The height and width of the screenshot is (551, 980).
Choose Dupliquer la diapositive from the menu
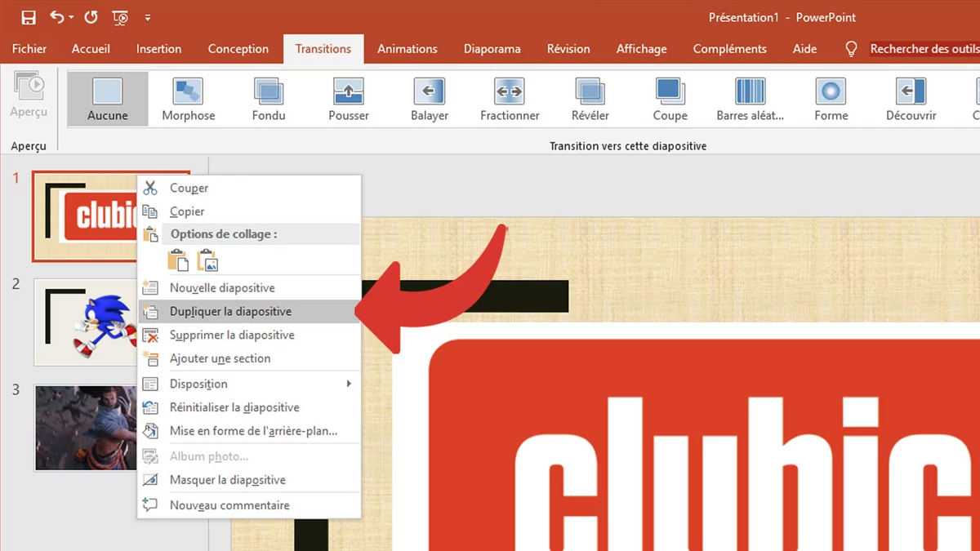(231, 311)
